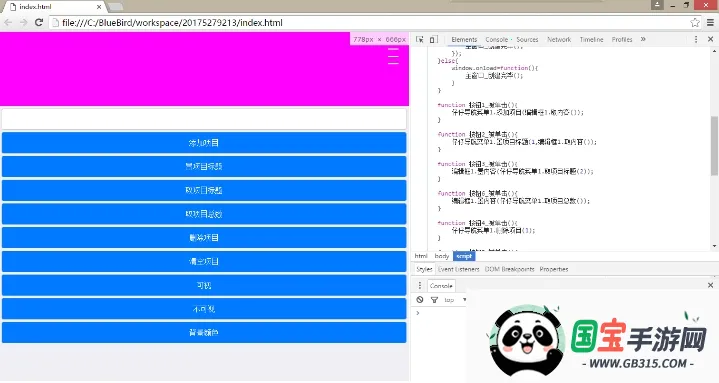This screenshot has width=719, height=383.
Task: Bookmark this page with the star icon
Action: pos(695,22)
